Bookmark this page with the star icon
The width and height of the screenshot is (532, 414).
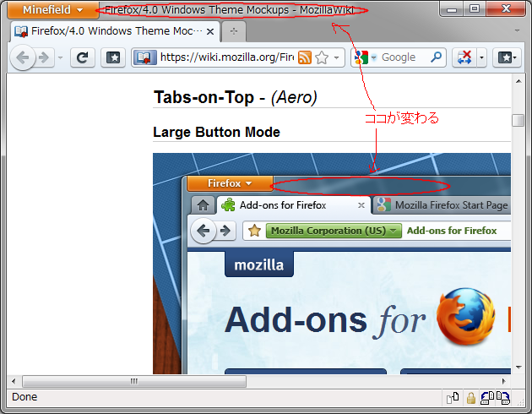322,57
